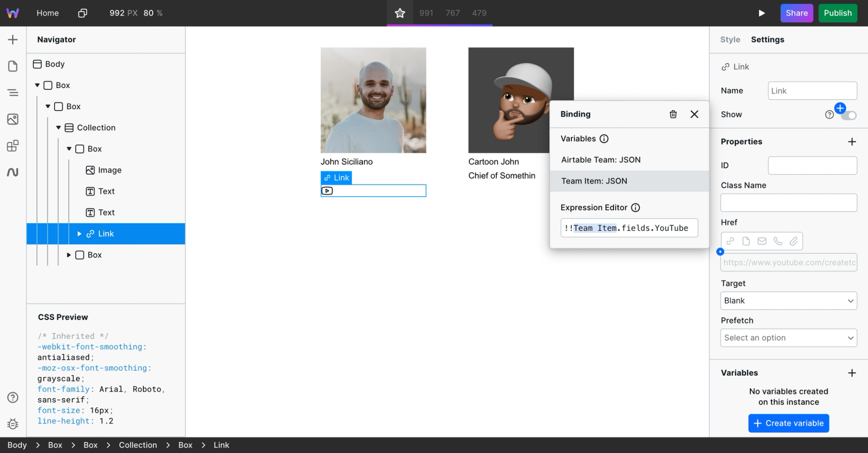Image resolution: width=868 pixels, height=453 pixels.
Task: Open the Prefetch Select an option dropdown
Action: [788, 338]
